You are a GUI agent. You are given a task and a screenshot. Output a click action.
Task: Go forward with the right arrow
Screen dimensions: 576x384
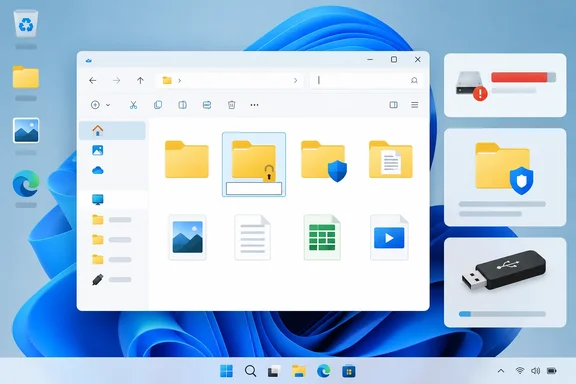point(116,80)
